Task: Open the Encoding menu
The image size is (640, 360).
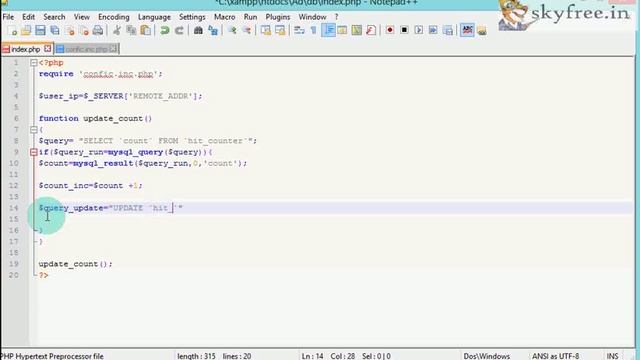Action: pyautogui.click(x=113, y=17)
